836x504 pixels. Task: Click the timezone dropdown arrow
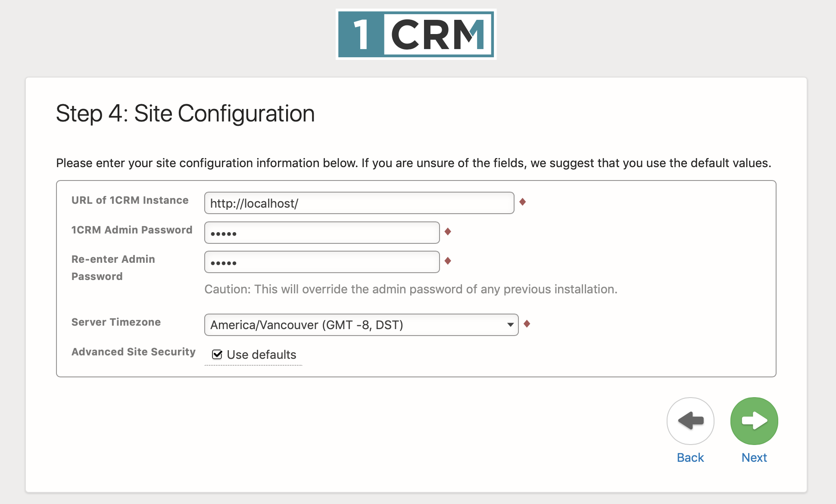tap(510, 325)
